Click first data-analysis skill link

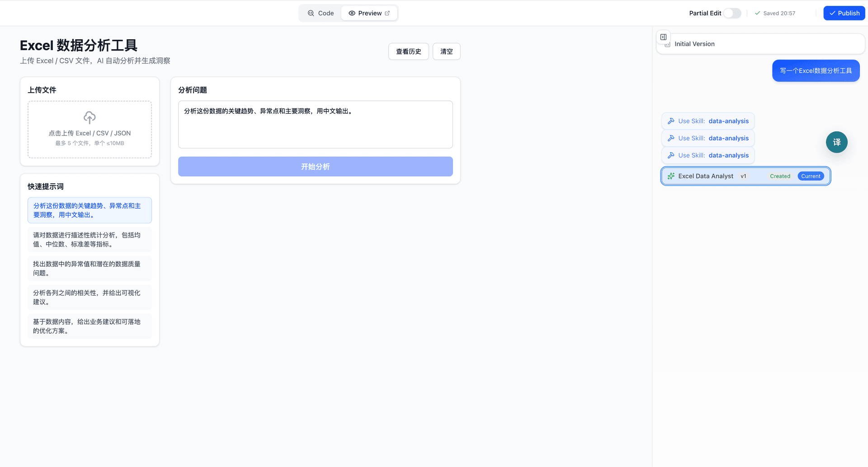728,121
